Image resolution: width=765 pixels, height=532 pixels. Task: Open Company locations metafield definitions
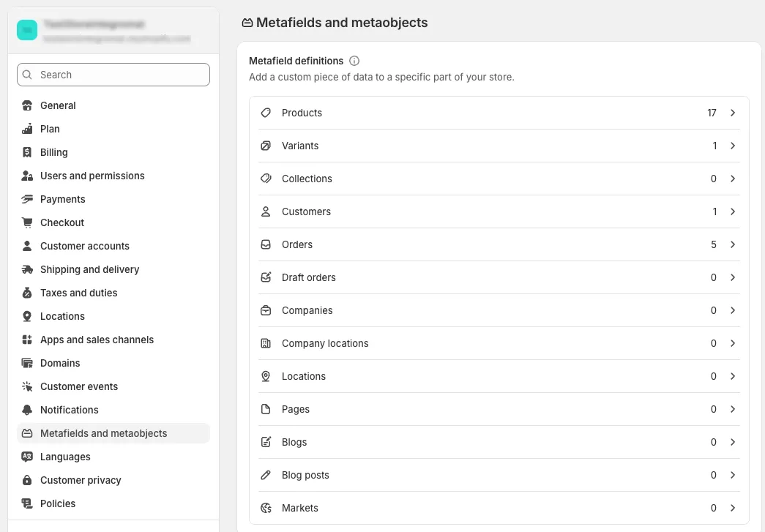499,343
